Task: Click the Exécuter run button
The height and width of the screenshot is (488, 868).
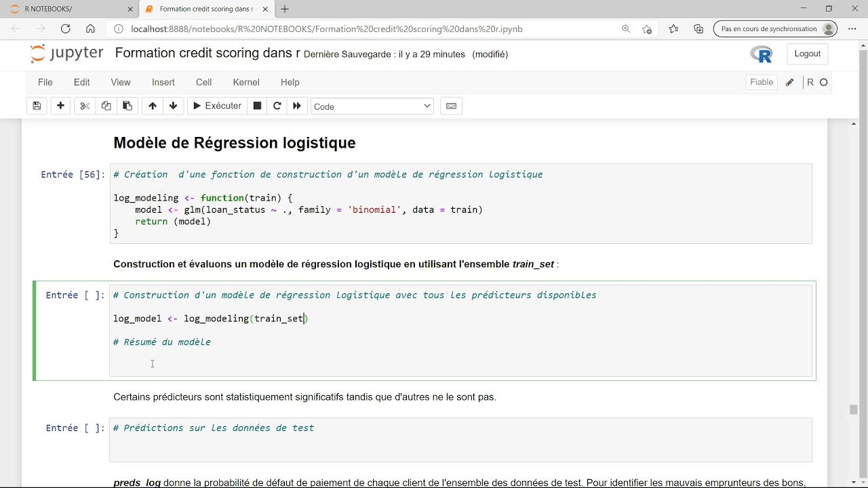Action: pyautogui.click(x=217, y=106)
